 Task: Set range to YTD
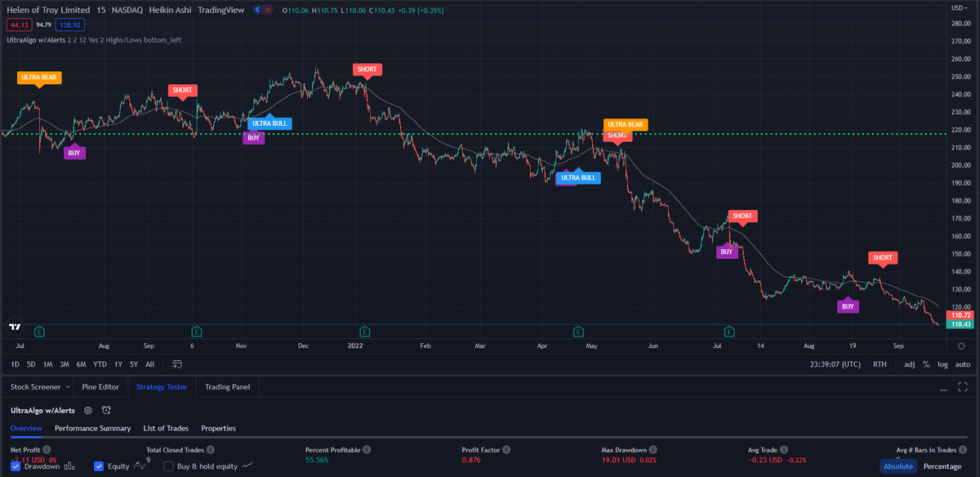pyautogui.click(x=100, y=364)
